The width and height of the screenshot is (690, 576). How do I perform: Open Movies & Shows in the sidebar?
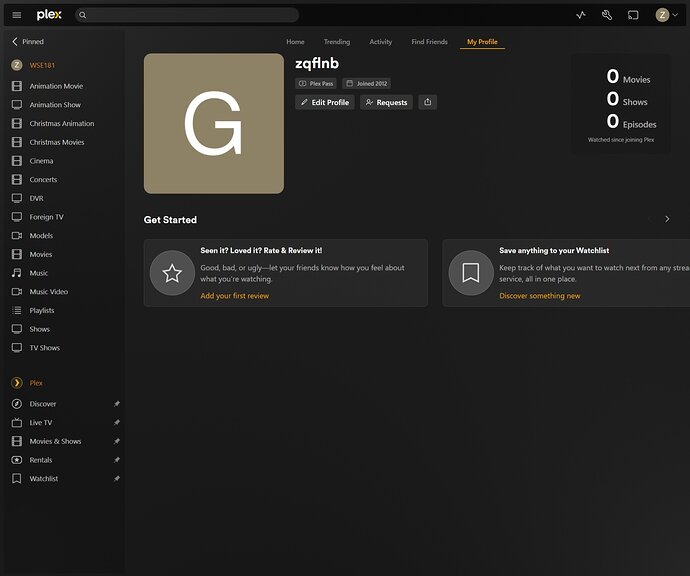pos(57,441)
